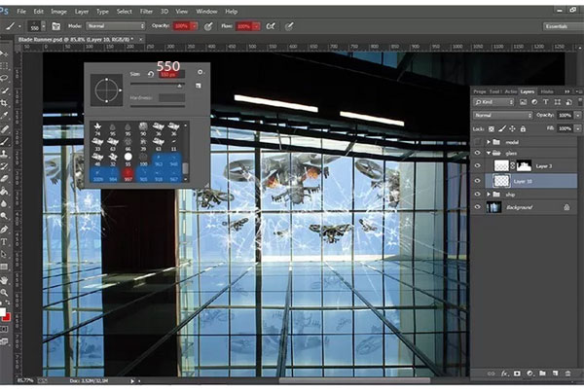Screen dimensions: 584x392
Task: Create new adjustment layer icon
Action: click(529, 373)
